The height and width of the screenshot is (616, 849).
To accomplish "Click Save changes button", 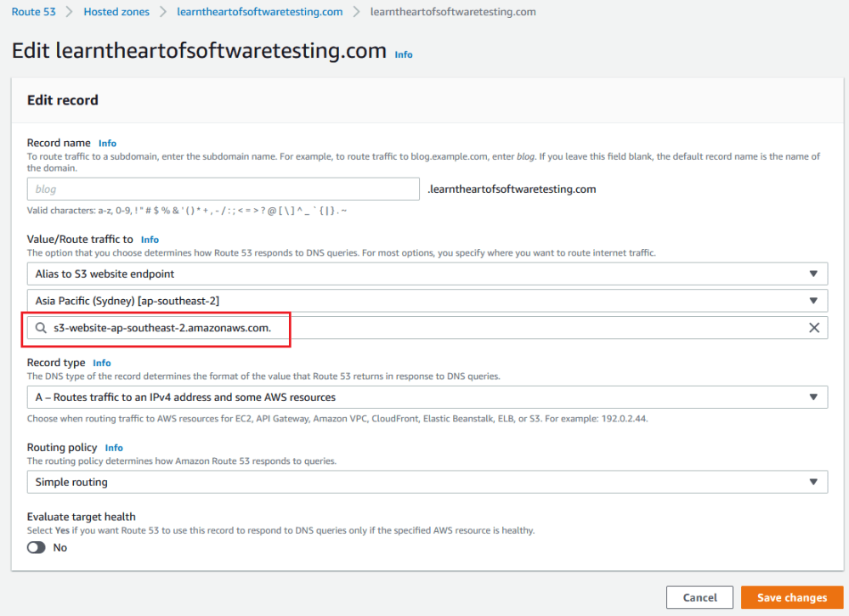I will point(791,597).
